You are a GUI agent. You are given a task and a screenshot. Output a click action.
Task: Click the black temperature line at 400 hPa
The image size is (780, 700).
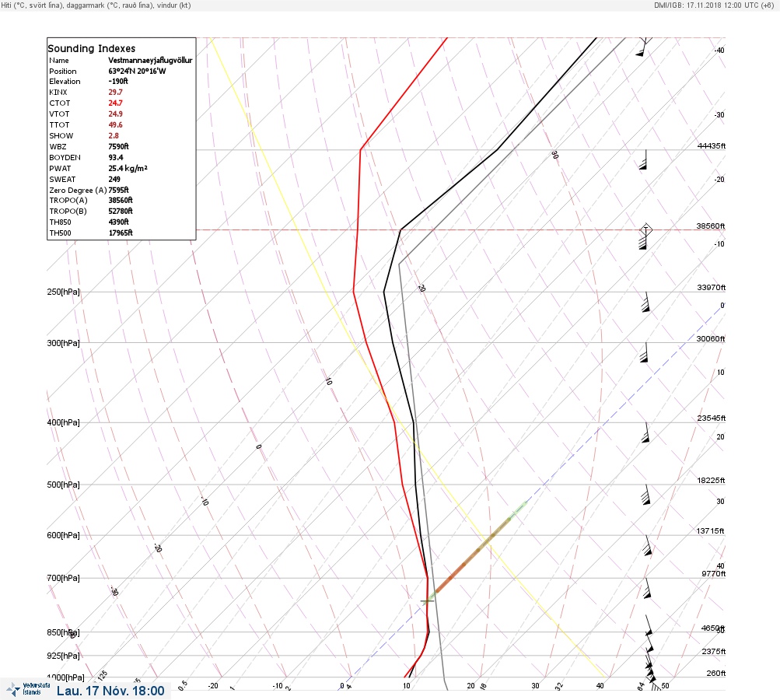414,422
